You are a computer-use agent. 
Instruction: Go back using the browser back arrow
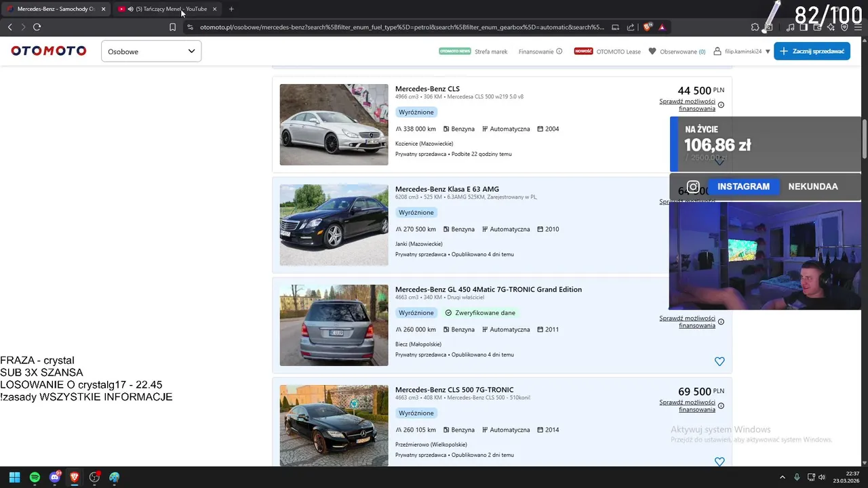click(9, 27)
